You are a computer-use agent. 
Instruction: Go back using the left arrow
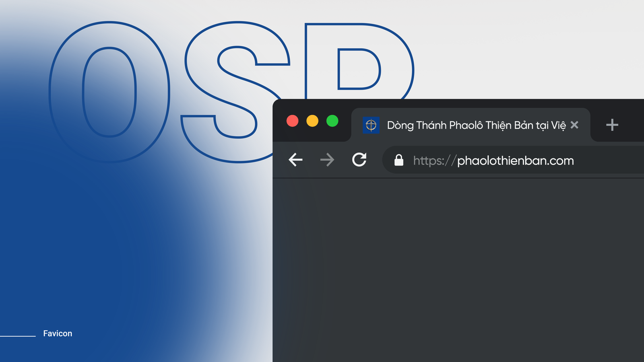(x=295, y=160)
